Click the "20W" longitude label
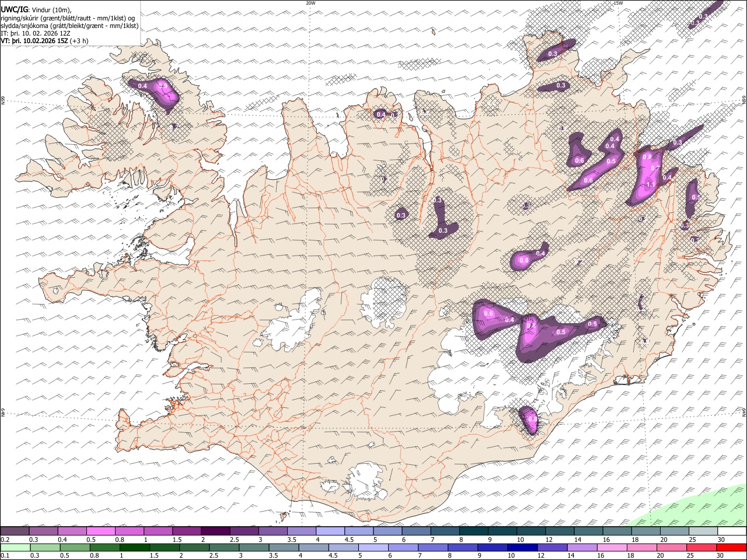The image size is (747, 560). (310, 3)
